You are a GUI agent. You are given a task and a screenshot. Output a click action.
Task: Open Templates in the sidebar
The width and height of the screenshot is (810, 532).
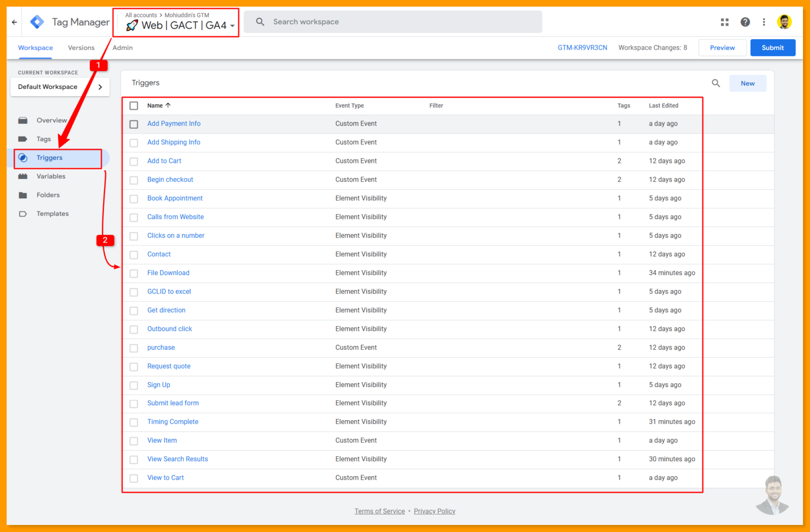(x=52, y=214)
